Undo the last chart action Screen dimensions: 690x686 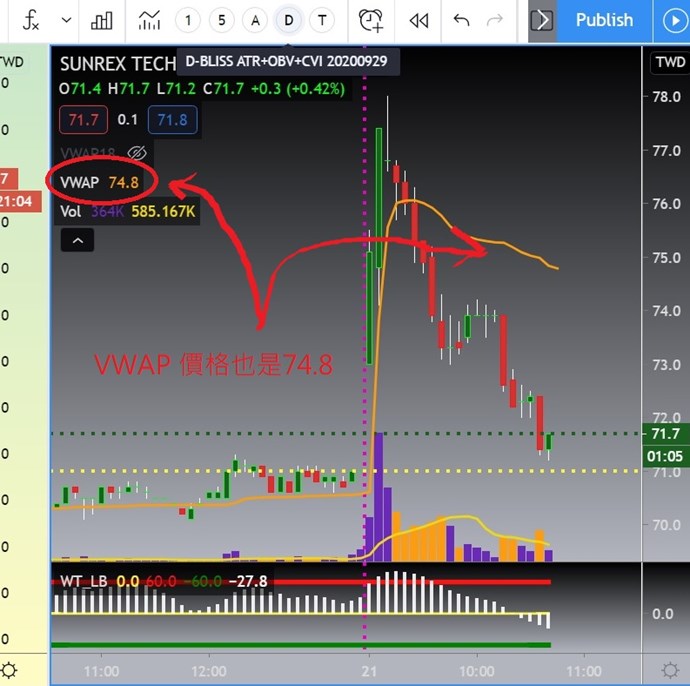point(461,20)
